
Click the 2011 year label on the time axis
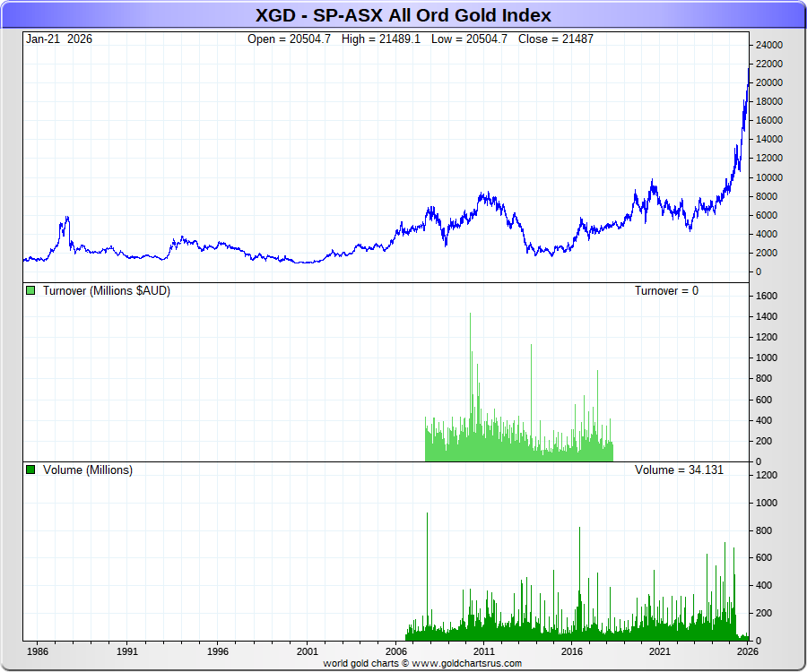pos(484,652)
